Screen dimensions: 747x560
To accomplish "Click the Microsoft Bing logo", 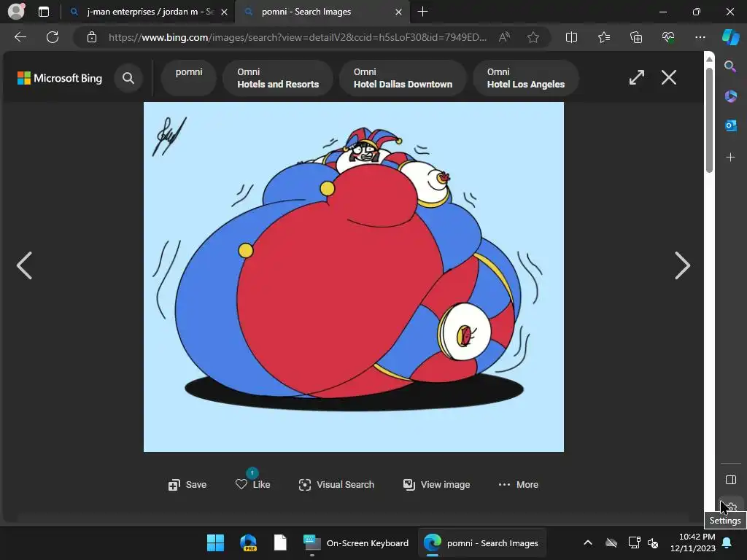I will coord(60,78).
